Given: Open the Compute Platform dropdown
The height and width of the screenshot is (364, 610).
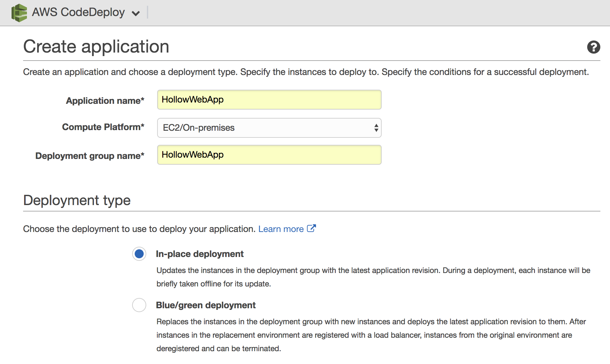Looking at the screenshot, I should pyautogui.click(x=269, y=128).
